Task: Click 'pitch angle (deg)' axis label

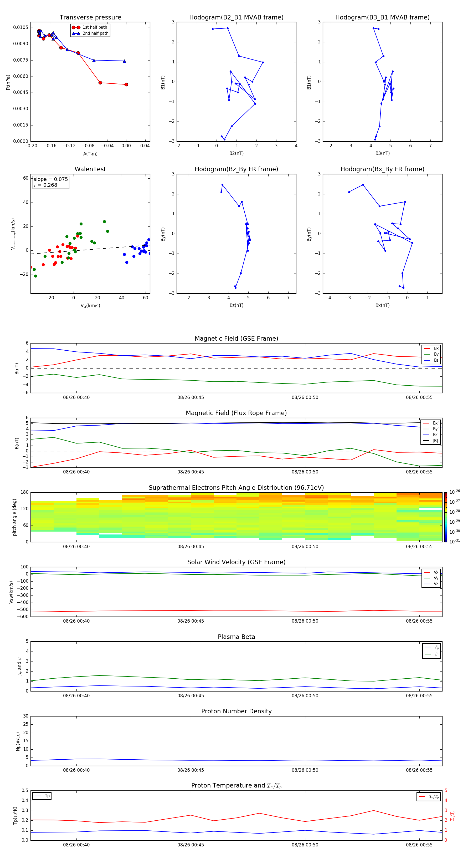Action: [14, 517]
